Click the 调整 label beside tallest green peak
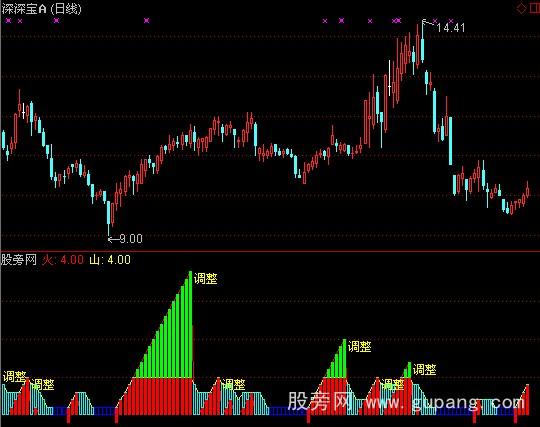The width and height of the screenshot is (540, 427). tap(206, 278)
